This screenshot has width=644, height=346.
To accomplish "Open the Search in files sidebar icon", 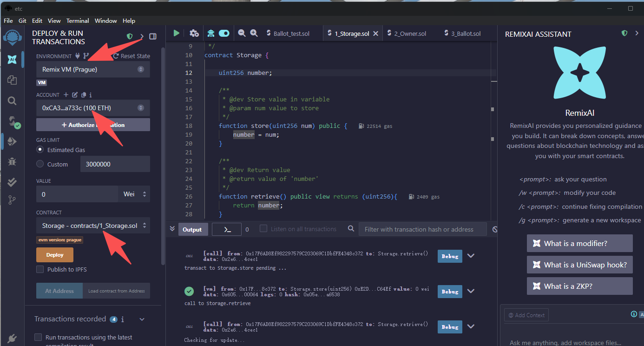I will tap(12, 101).
